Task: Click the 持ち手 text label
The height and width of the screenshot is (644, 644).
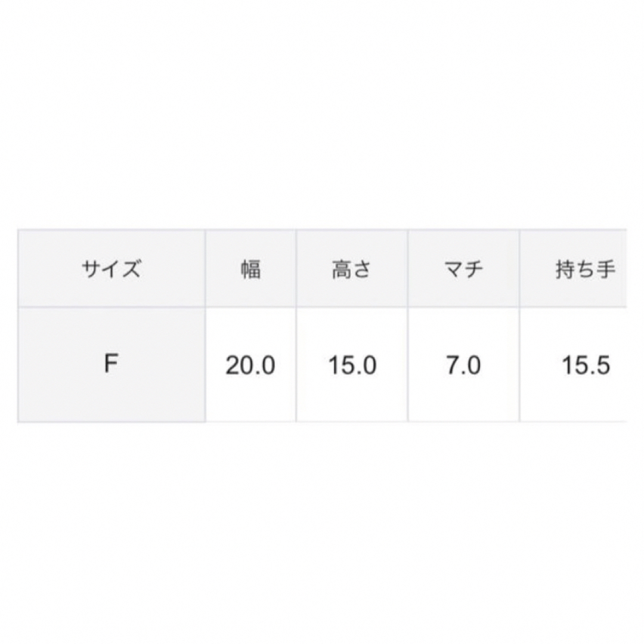Action: [x=586, y=270]
